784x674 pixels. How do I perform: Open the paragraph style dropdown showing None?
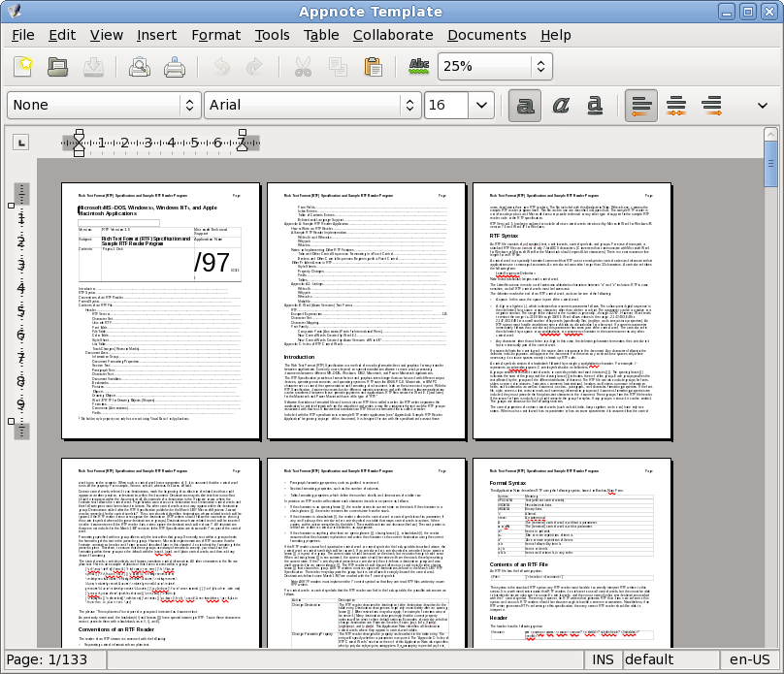click(x=104, y=105)
